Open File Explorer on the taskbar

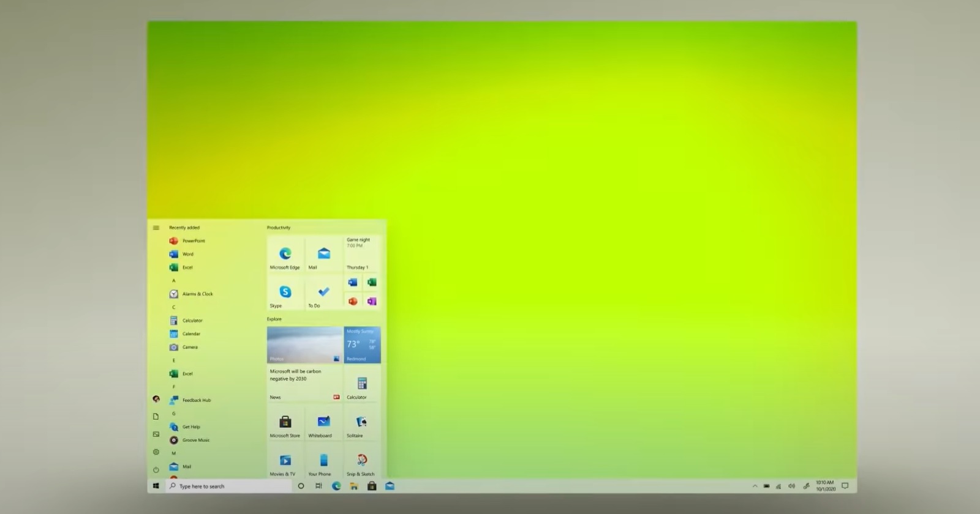coord(354,486)
